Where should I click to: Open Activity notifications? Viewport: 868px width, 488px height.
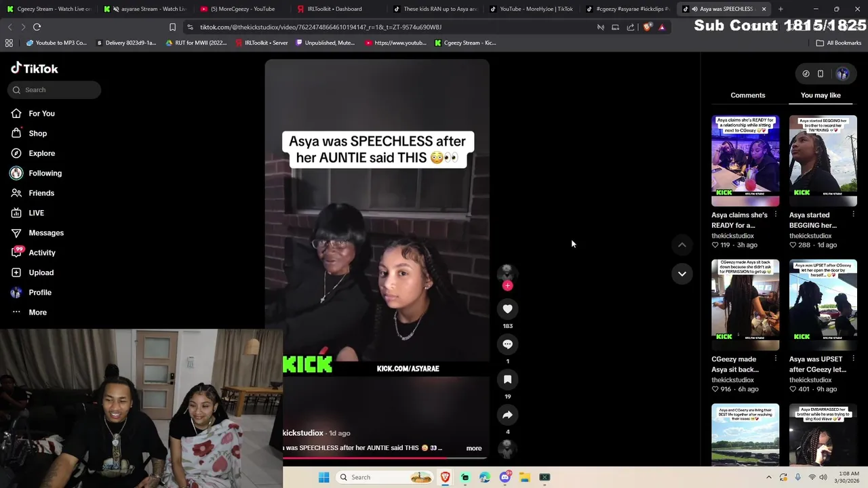click(42, 253)
